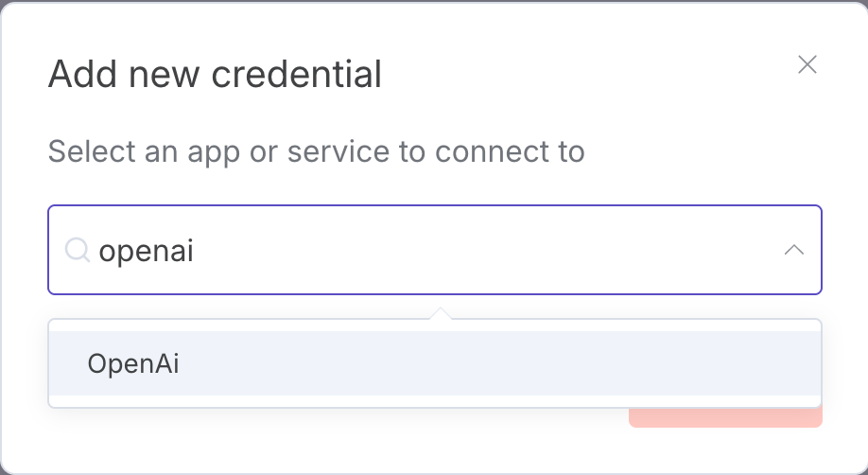Click the word OpenAi in the dropdown
Screen dimensions: 868x475
pyautogui.click(x=133, y=363)
